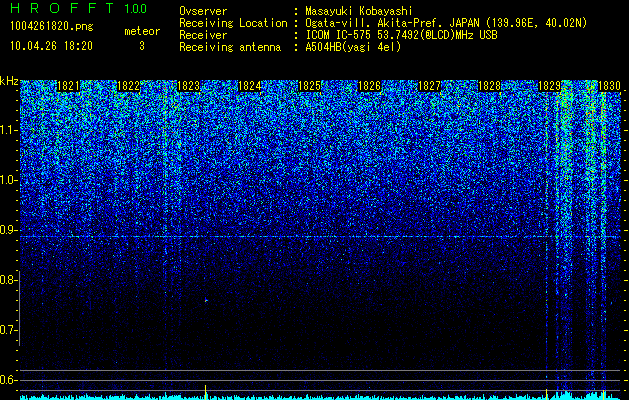Select the 1824 time marker
The image size is (629, 400).
click(250, 86)
